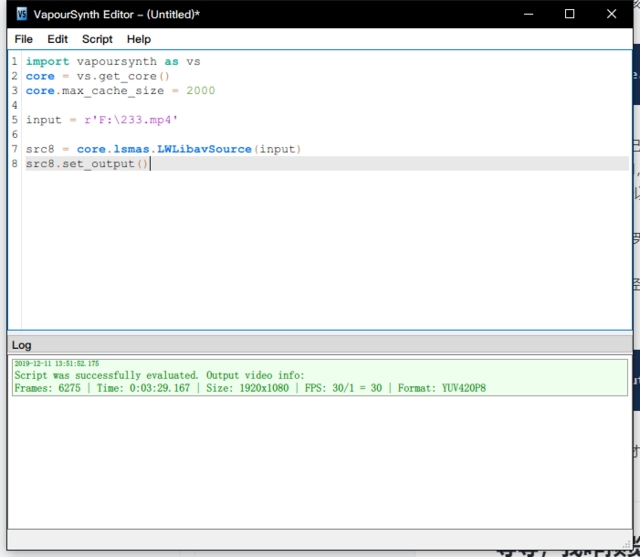Open the File menu
Viewport: 640px width, 557px height.
[x=23, y=39]
